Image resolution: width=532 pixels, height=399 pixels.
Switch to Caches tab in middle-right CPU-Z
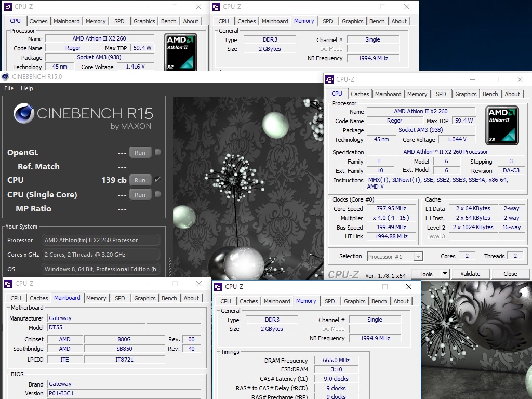360,94
